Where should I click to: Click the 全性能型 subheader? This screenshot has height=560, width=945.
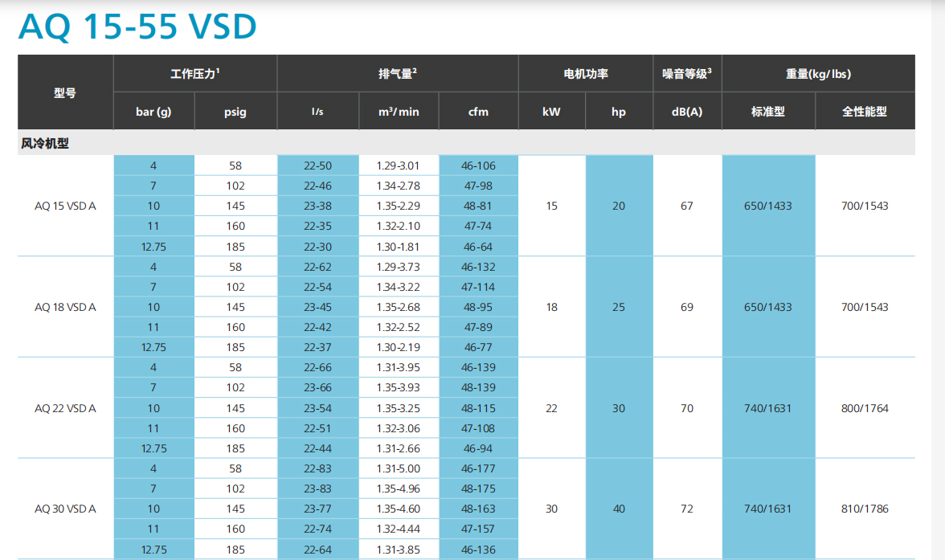[x=865, y=112]
